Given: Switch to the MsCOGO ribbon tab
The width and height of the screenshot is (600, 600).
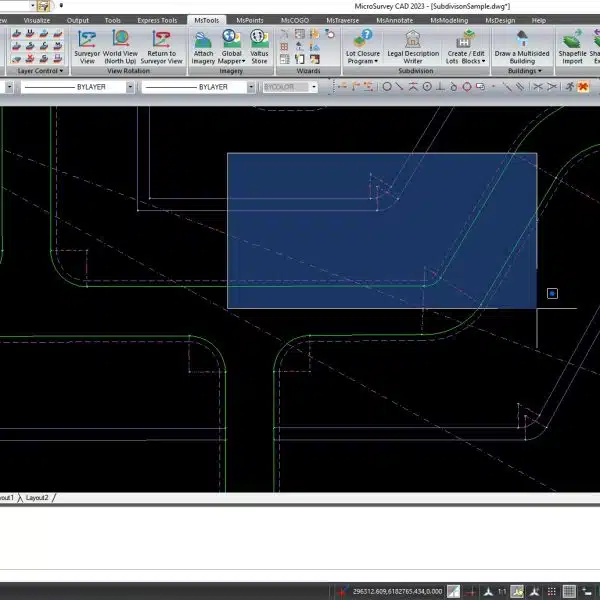Looking at the screenshot, I should tap(295, 20).
